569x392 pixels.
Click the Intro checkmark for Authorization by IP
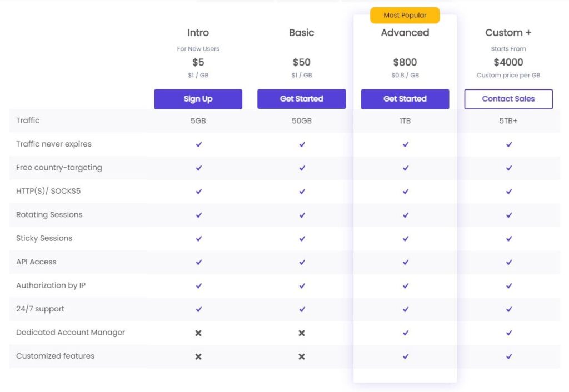click(x=198, y=286)
